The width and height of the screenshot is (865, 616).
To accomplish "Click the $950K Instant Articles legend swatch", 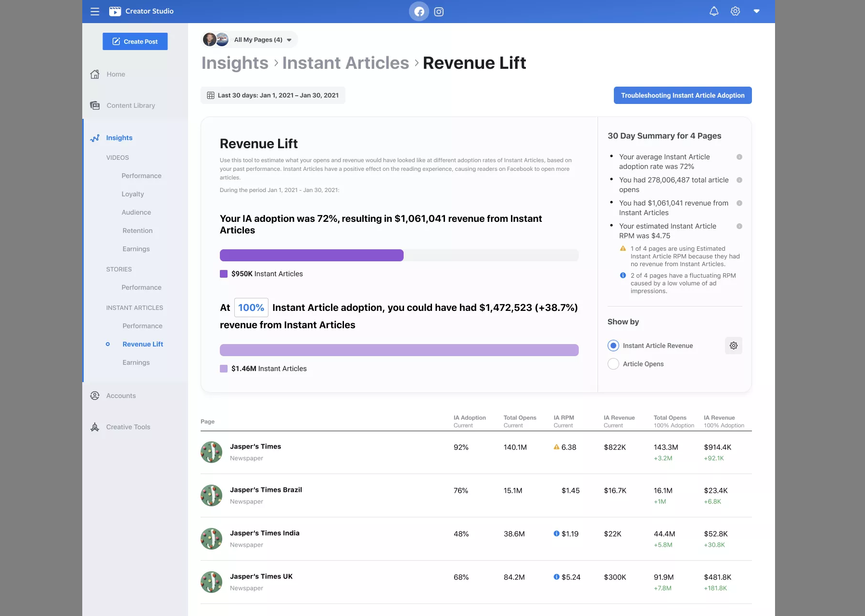I will (x=224, y=274).
